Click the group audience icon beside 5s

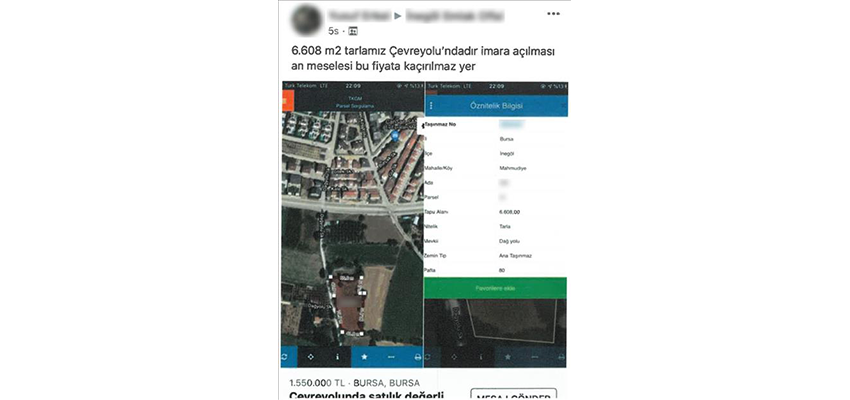pyautogui.click(x=353, y=31)
